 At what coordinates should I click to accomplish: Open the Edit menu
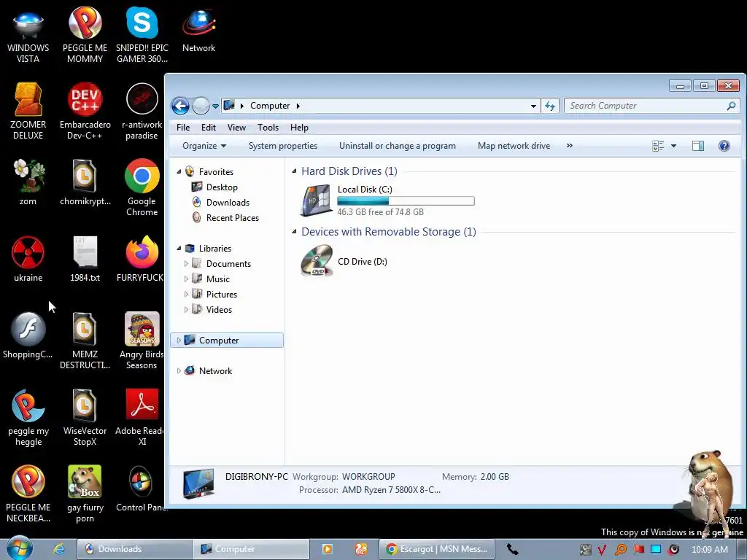[x=208, y=127]
